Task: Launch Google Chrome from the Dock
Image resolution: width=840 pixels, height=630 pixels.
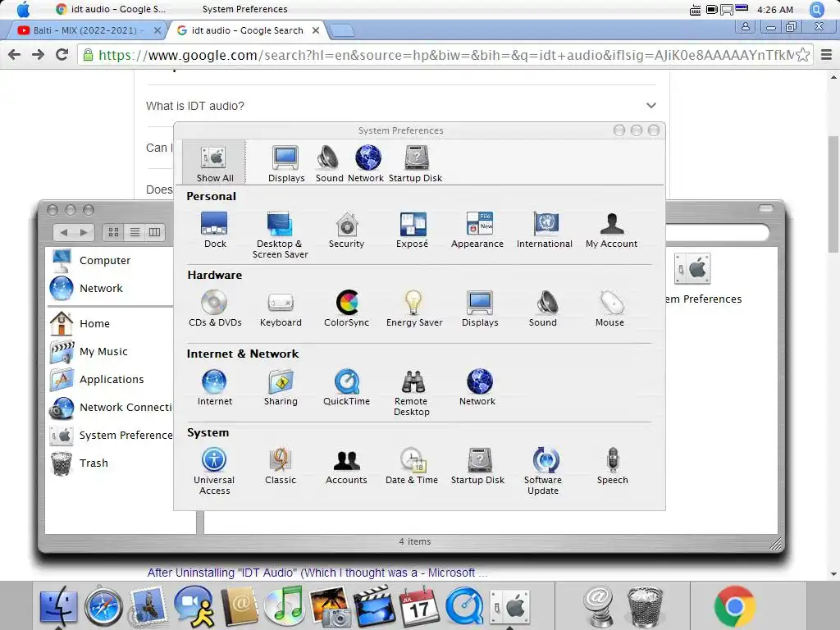Action: click(x=734, y=606)
